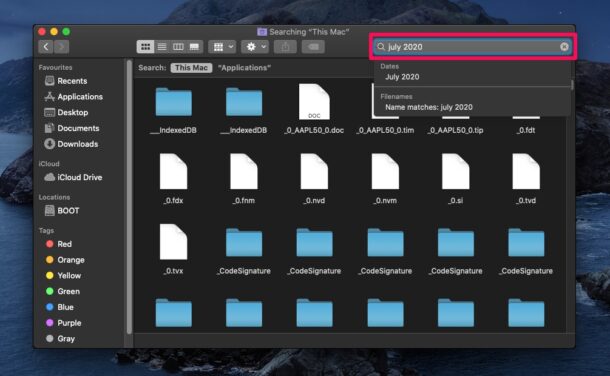Screen dimensions: 610x376
Task: Click the magnifying glass search icon
Action: pyautogui.click(x=381, y=47)
